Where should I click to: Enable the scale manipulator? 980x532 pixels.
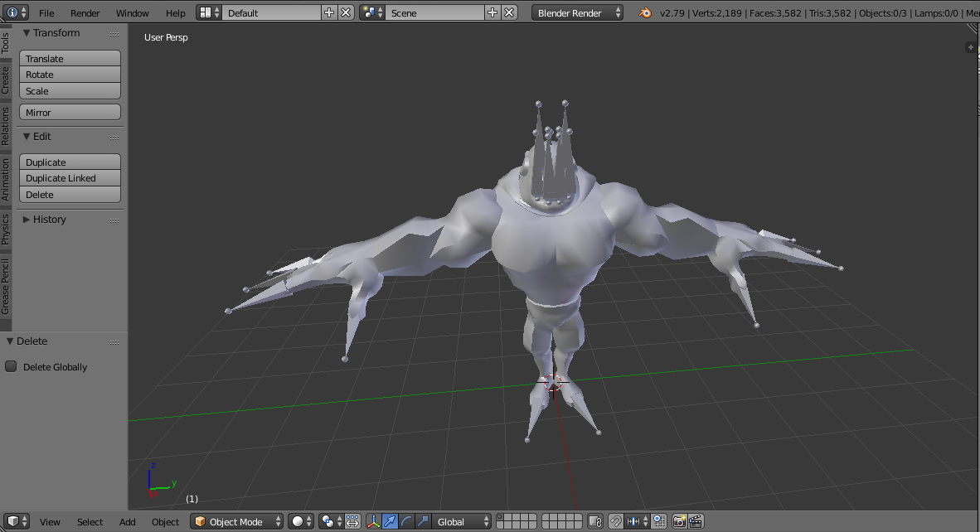(423, 521)
